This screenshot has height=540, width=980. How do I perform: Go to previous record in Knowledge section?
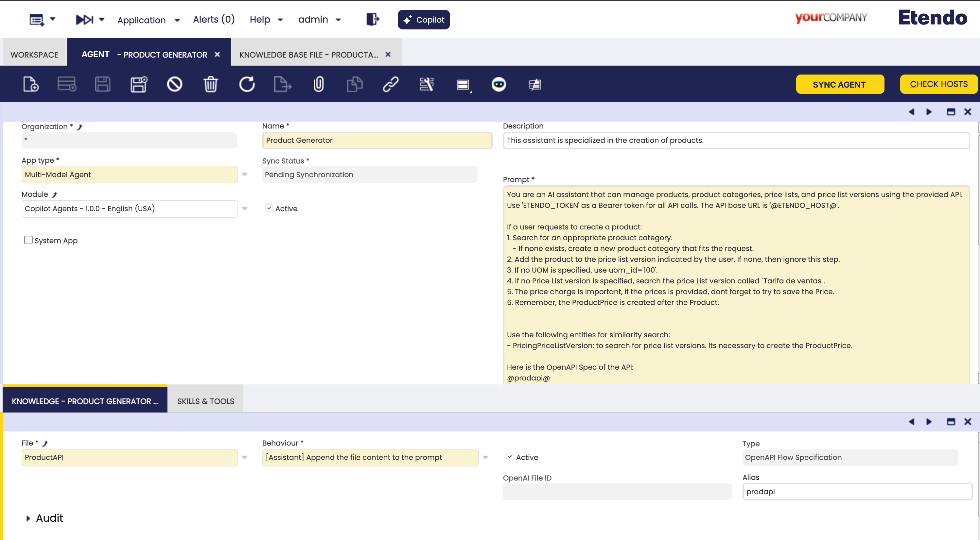pyautogui.click(x=911, y=422)
